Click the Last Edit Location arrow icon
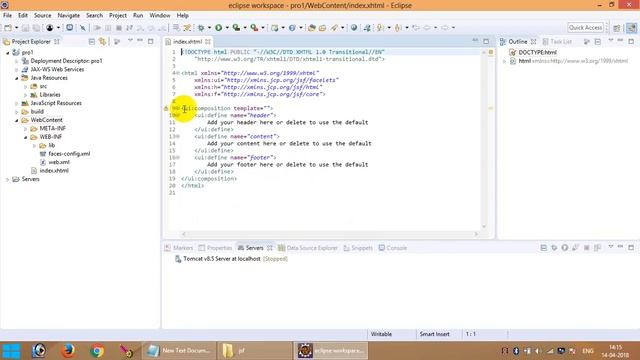Screen dimensions: 640x360 click(x=416, y=28)
